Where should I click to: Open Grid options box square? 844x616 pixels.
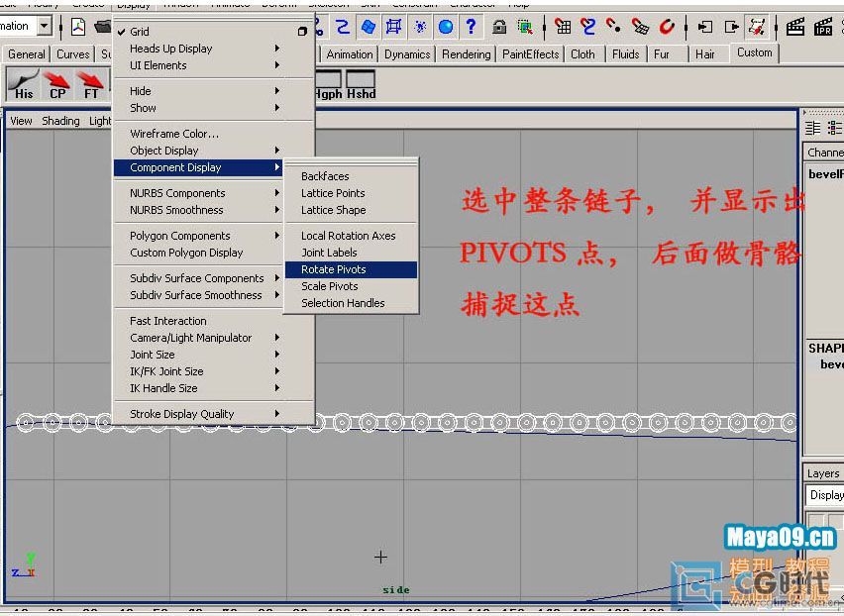(302, 32)
